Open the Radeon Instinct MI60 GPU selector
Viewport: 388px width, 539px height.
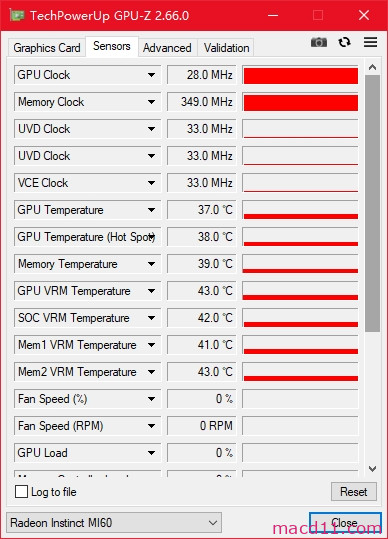click(x=114, y=523)
